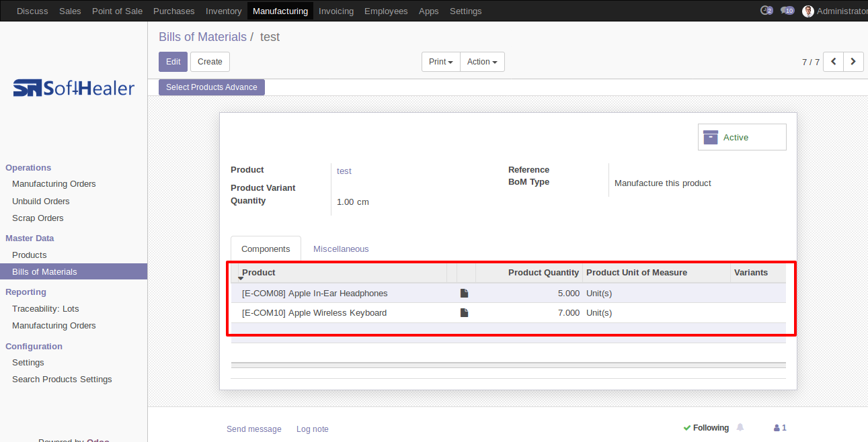The width and height of the screenshot is (868, 442).
Task: Select the Manufacturing menu
Action: (280, 11)
